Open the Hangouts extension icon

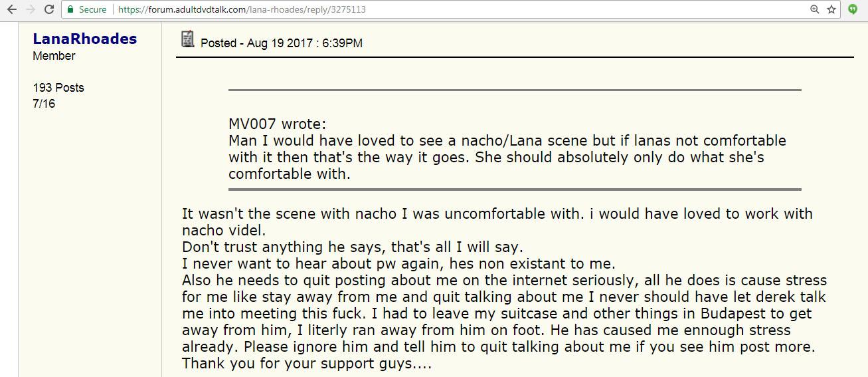(853, 10)
